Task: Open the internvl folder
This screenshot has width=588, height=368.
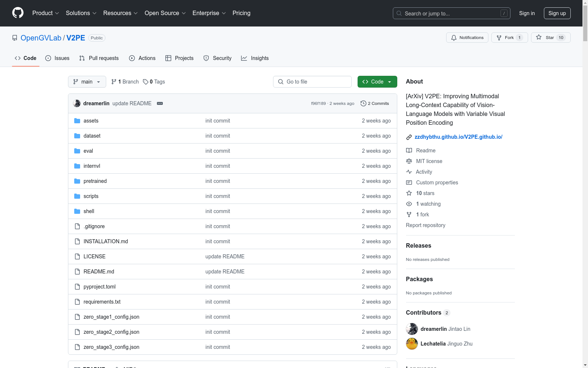Action: pyautogui.click(x=92, y=166)
